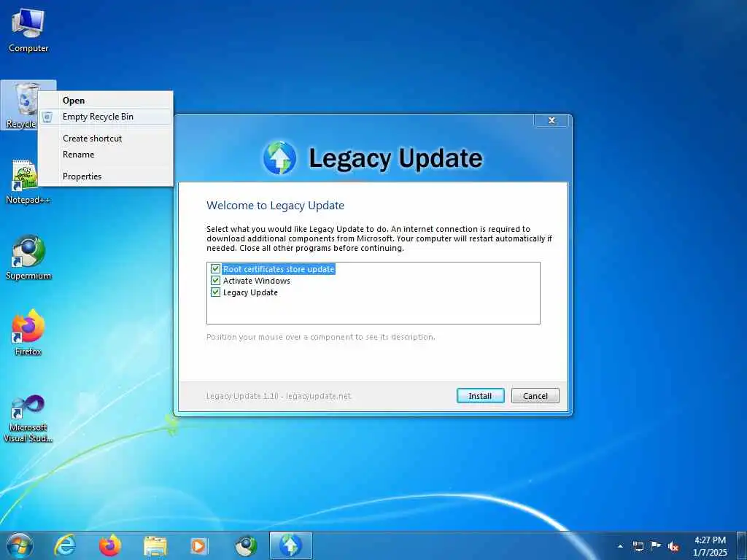Click the Empty Recycle Bin menu icon

click(x=47, y=117)
